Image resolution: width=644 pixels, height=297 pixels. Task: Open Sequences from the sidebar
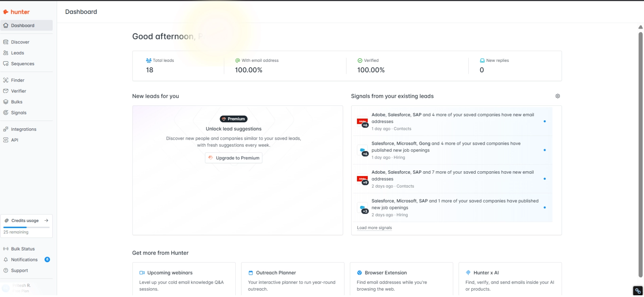(26, 64)
